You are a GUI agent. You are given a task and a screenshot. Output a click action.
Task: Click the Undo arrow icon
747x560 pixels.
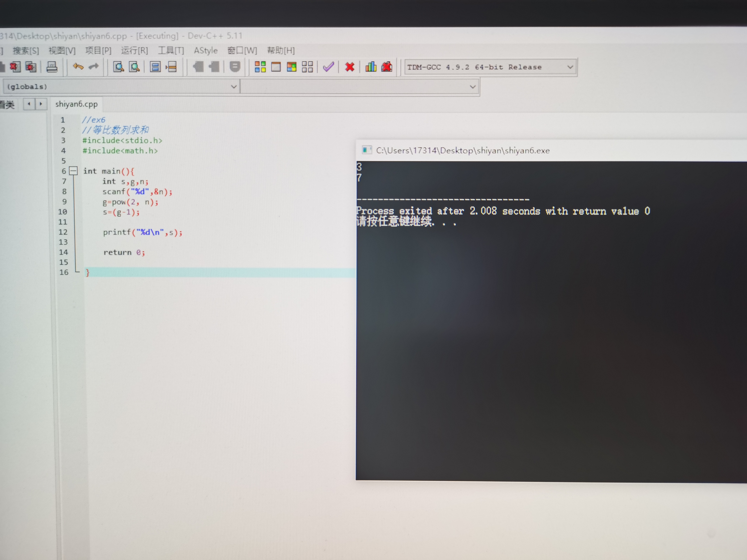coord(78,67)
